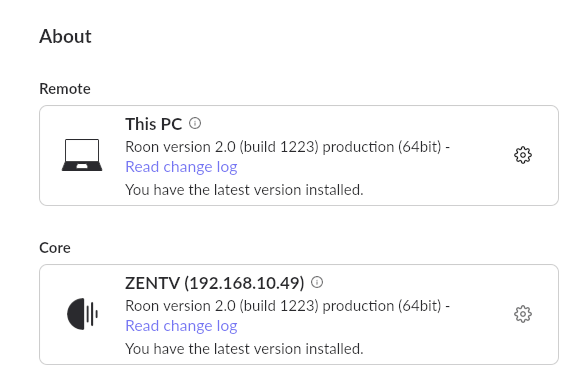The image size is (585, 391).
Task: Open settings gear for ZENTV core
Action: point(523,314)
